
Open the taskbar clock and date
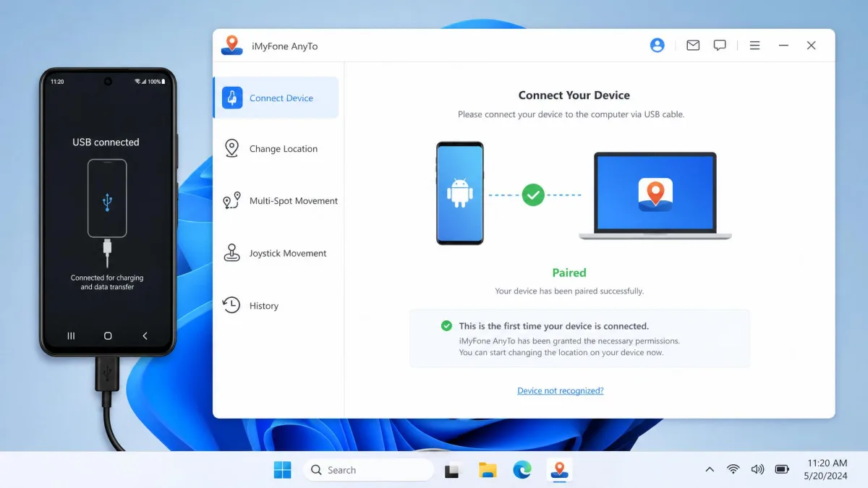[x=825, y=469]
